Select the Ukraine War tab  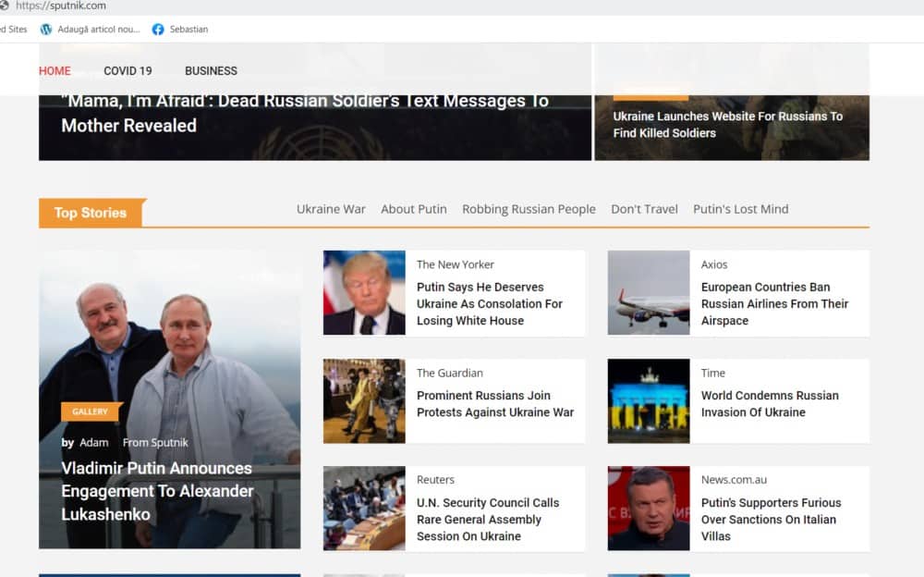(331, 209)
